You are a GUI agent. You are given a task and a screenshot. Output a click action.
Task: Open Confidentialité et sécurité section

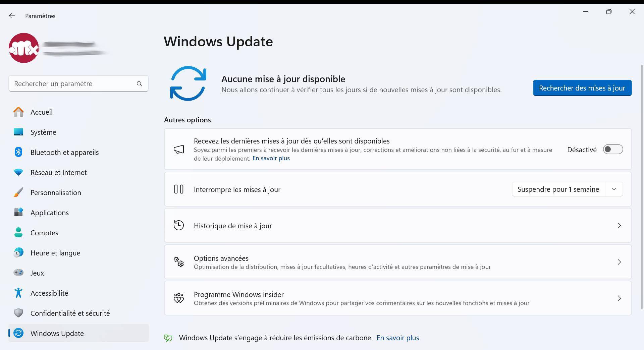tap(78, 313)
